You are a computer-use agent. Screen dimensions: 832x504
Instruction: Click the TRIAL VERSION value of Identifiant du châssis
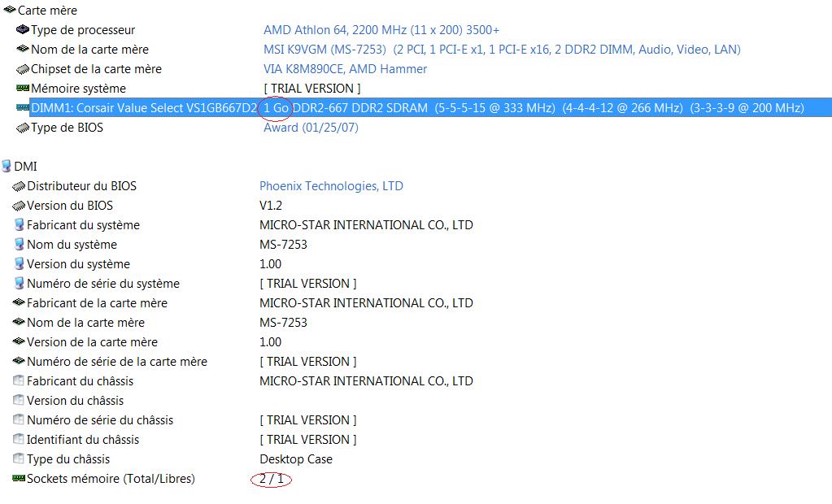[x=307, y=440]
